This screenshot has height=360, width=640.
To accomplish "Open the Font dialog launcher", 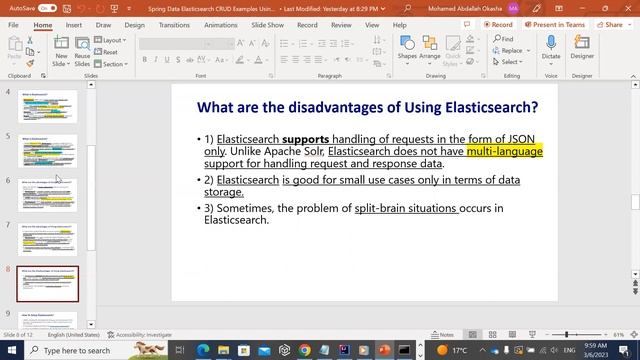I will (271, 76).
